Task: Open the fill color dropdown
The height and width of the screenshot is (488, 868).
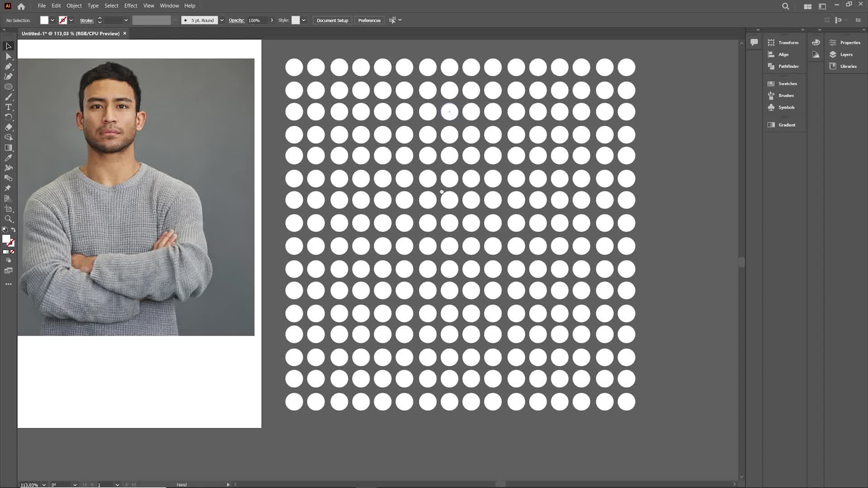Action: pos(52,20)
